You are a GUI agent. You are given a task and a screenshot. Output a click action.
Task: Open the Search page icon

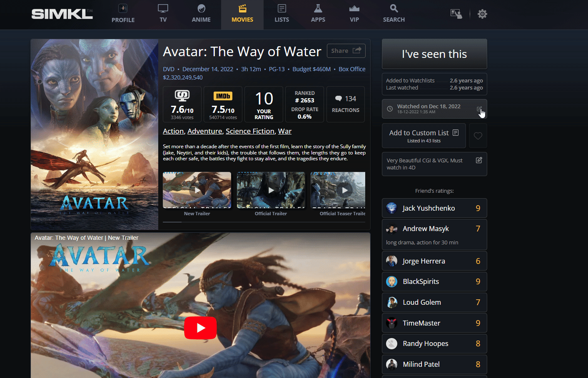coord(394,14)
